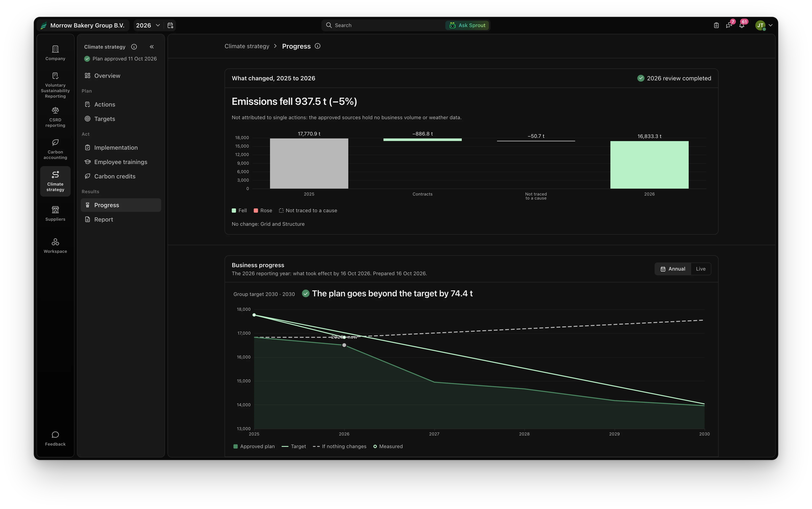
Task: Click the gray 2025 bar in the waterfall chart
Action: 309,164
